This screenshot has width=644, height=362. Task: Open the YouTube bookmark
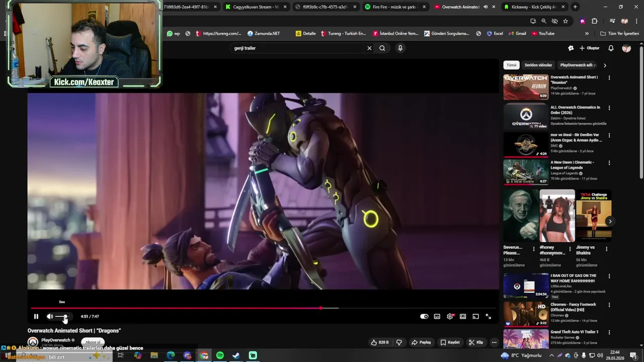(x=543, y=34)
